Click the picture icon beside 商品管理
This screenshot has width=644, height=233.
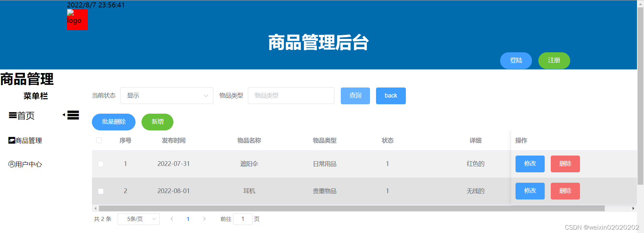12,140
